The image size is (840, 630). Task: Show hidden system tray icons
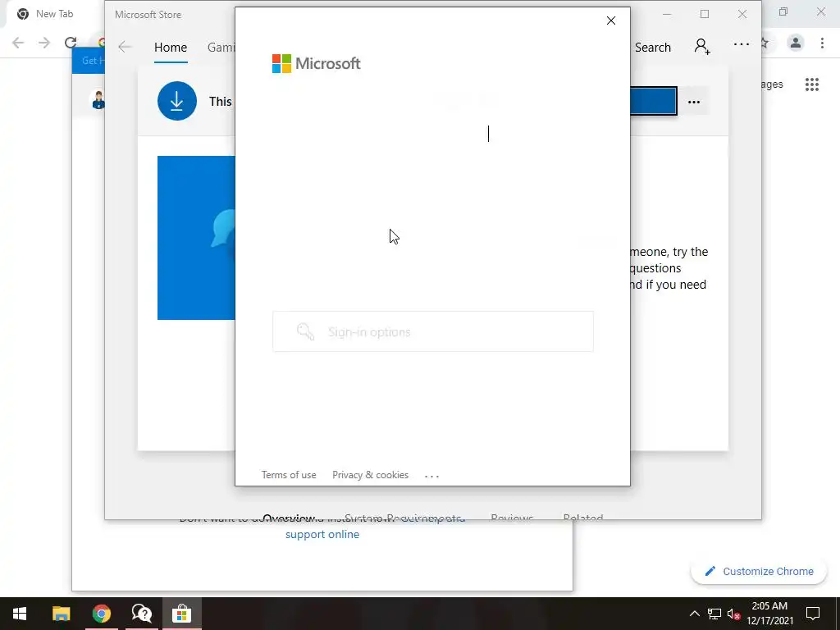click(x=694, y=614)
